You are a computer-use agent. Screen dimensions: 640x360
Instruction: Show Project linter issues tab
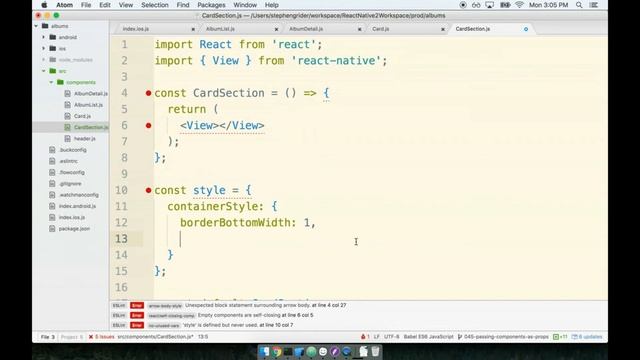pos(72,337)
